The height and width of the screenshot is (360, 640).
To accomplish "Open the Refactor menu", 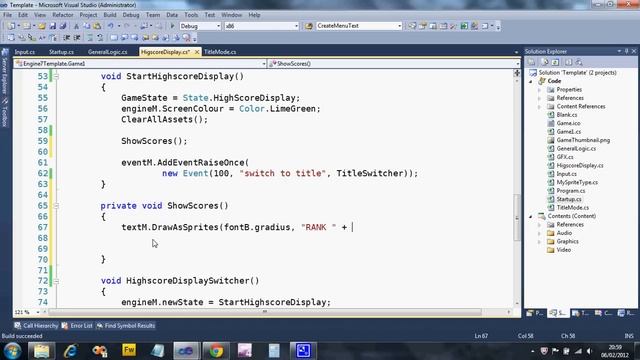I will pos(62,15).
